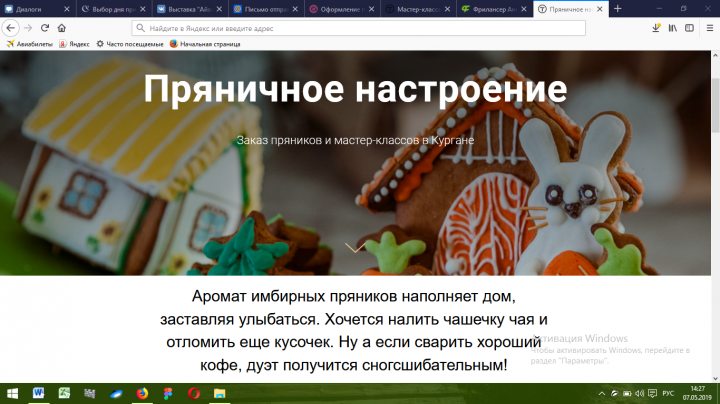Open the taskbar clock and date
This screenshot has width=720, height=404.
[x=697, y=393]
